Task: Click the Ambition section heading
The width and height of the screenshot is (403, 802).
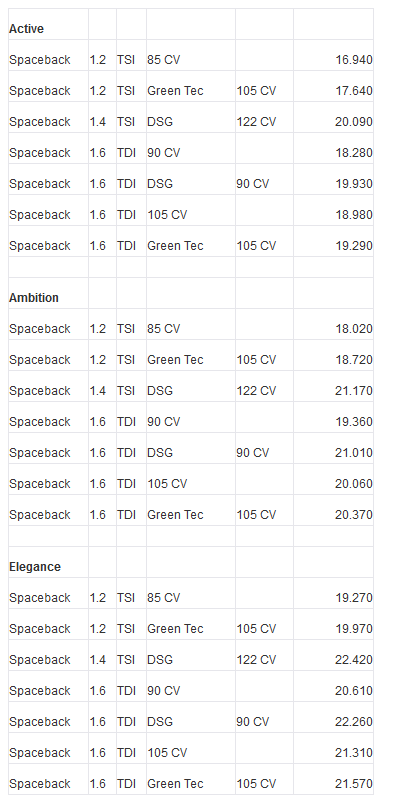Action: pos(34,298)
